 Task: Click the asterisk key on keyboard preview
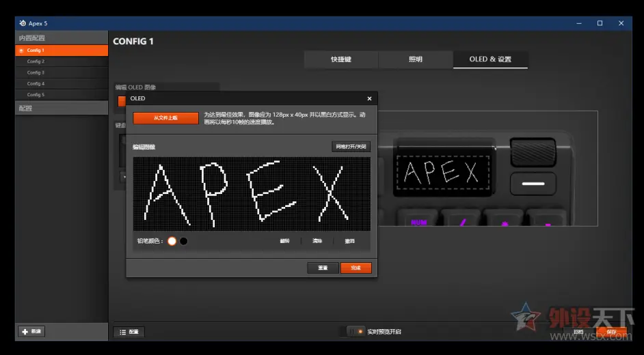point(504,218)
